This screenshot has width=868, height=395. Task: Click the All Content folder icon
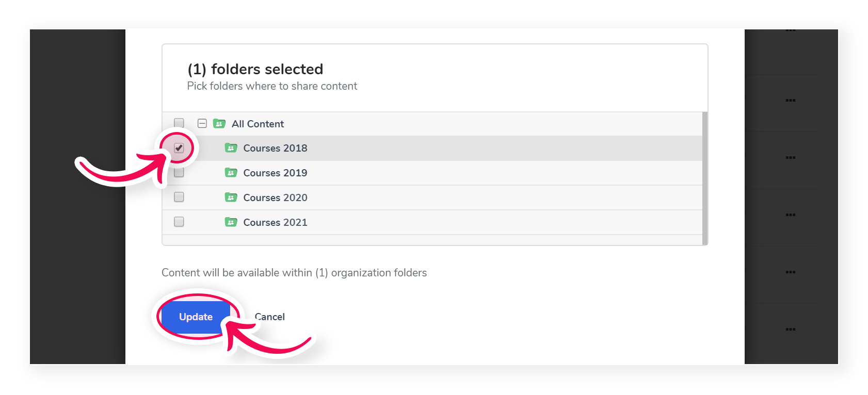[219, 124]
